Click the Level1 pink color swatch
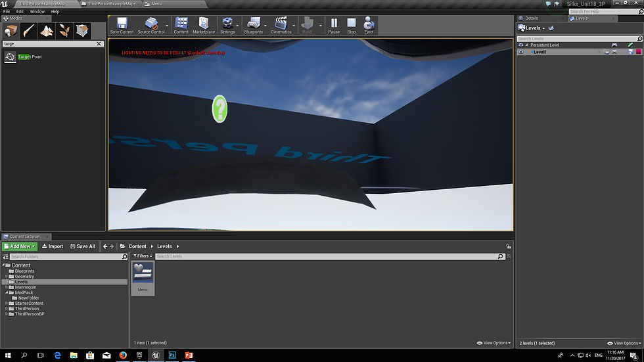 [x=639, y=52]
